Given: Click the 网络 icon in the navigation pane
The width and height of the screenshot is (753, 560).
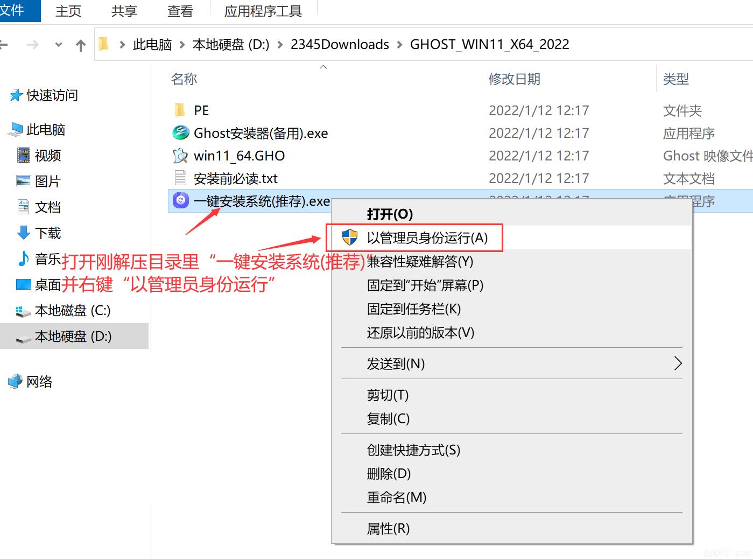Looking at the screenshot, I should pos(16,381).
